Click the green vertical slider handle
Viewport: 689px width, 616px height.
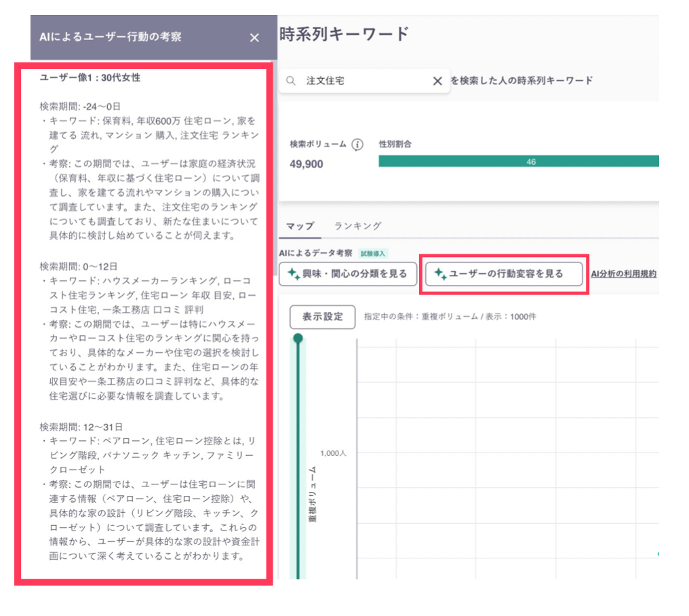point(298,338)
